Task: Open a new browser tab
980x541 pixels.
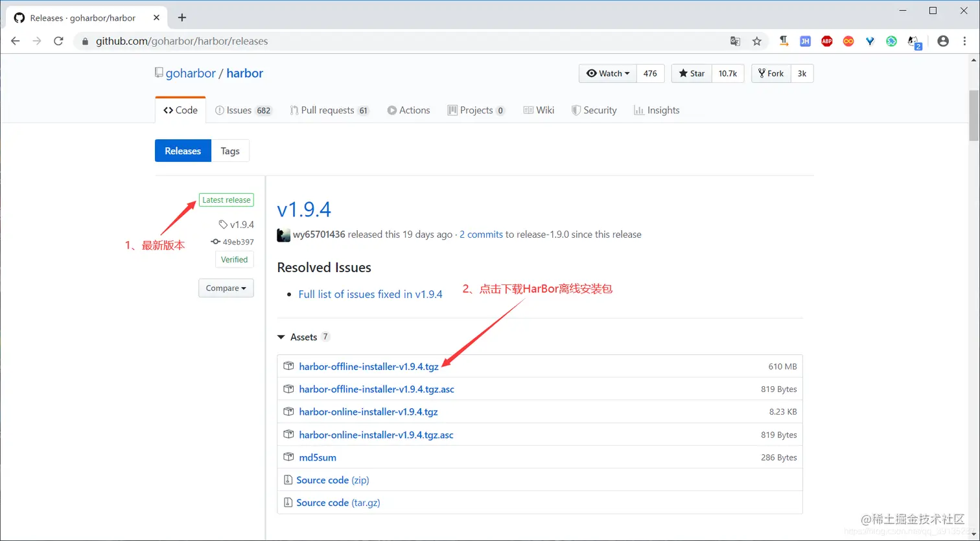Action: click(182, 17)
